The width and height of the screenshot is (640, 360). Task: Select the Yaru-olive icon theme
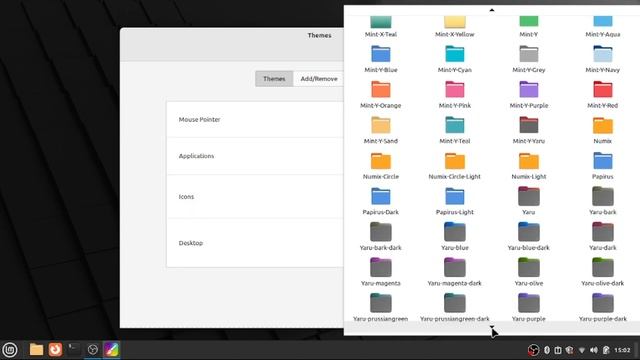click(529, 272)
